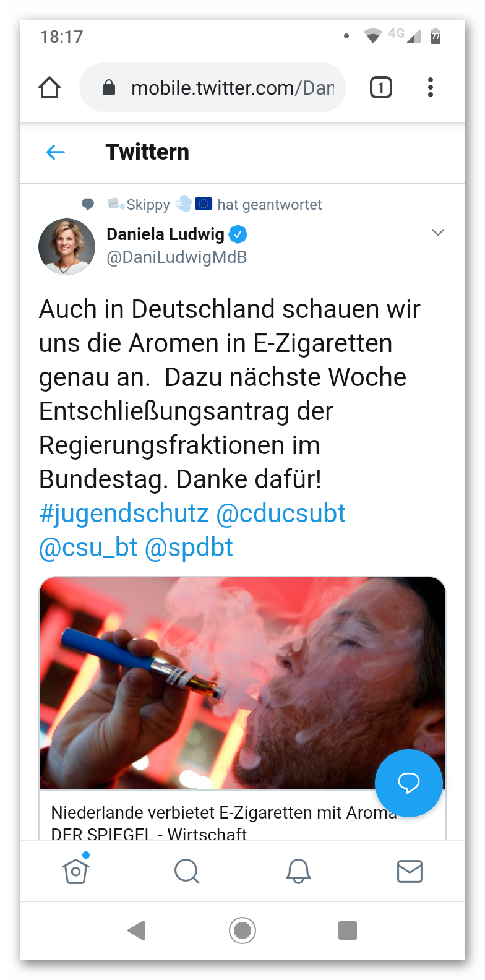This screenshot has width=485, height=980.
Task: Go to the Twitter home tab
Action: click(75, 870)
